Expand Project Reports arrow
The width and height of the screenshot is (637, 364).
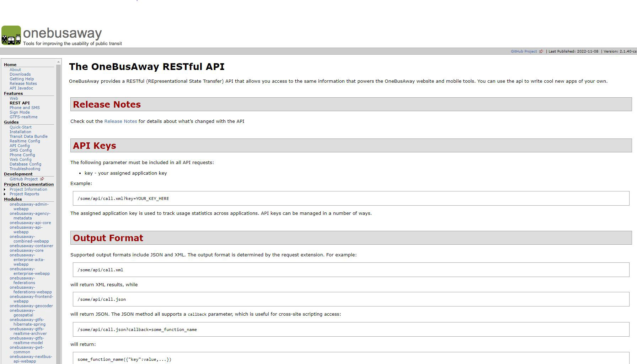pyautogui.click(x=5, y=194)
